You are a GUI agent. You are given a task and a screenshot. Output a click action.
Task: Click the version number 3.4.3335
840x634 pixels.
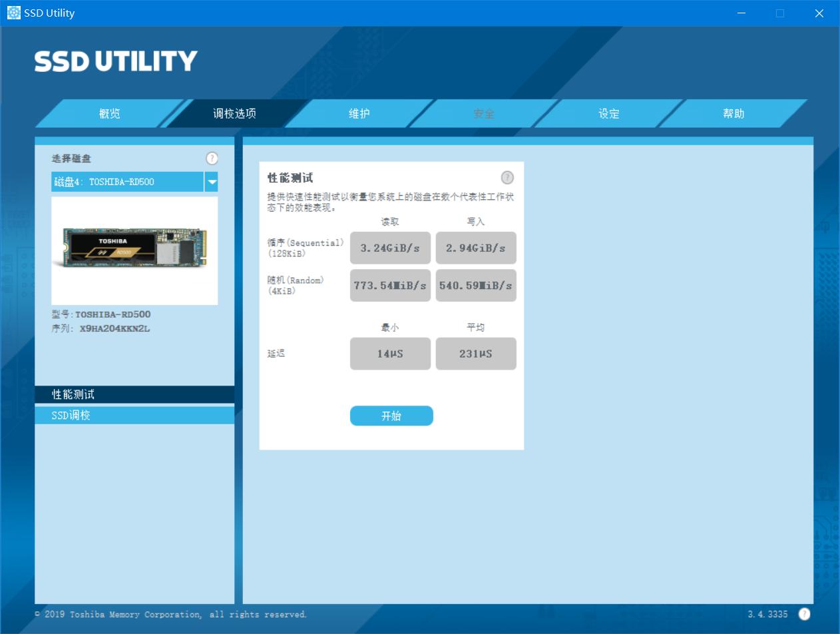[767, 614]
